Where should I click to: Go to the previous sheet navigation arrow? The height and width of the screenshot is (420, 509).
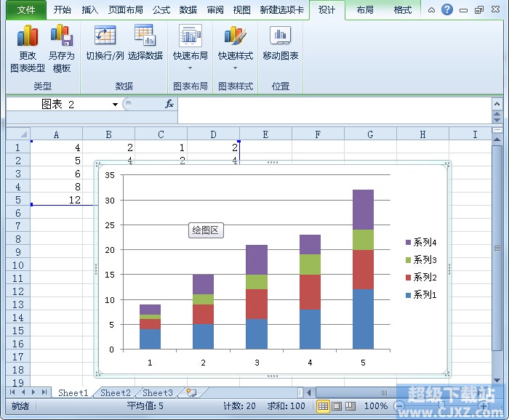[x=23, y=392]
